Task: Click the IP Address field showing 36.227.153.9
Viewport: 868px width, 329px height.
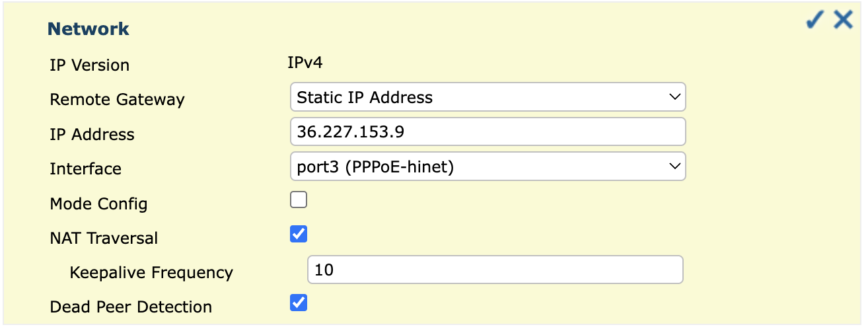Action: (x=488, y=132)
